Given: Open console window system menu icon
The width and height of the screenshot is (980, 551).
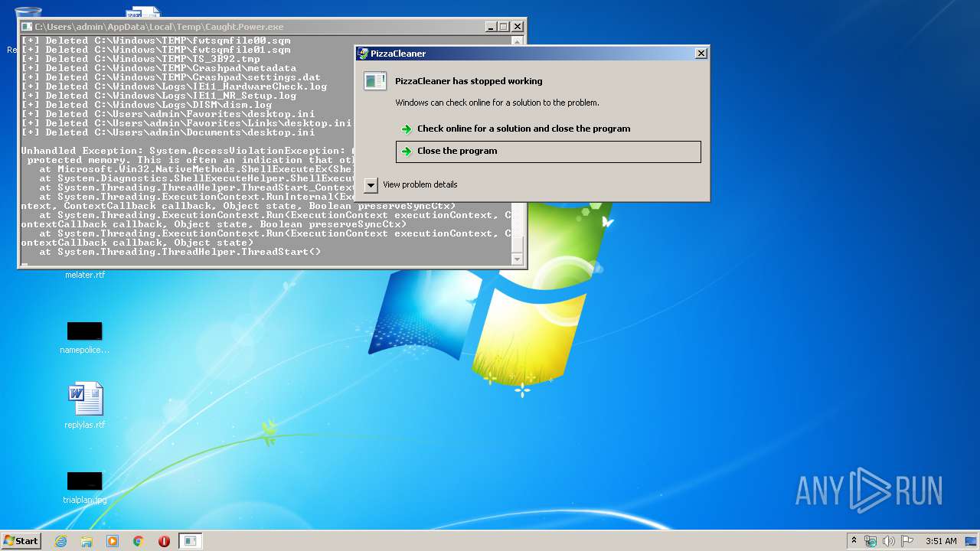Looking at the screenshot, I should (27, 27).
